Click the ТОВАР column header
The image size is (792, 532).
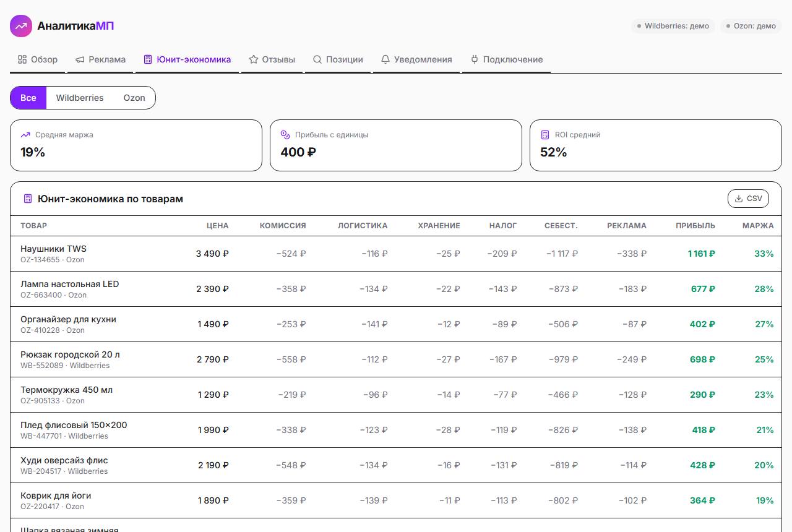(x=33, y=226)
